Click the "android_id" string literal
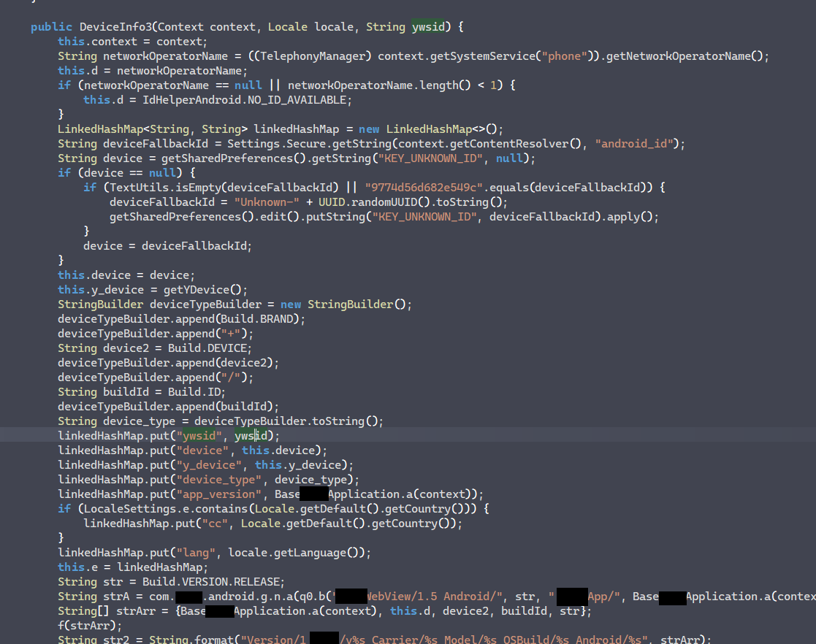This screenshot has width=816, height=644. coord(634,144)
